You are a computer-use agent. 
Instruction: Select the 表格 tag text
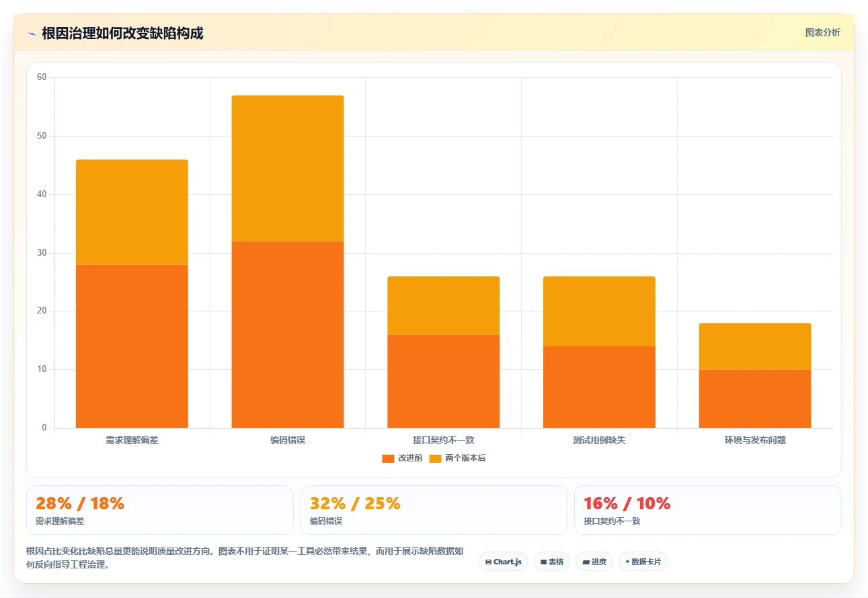[x=556, y=562]
